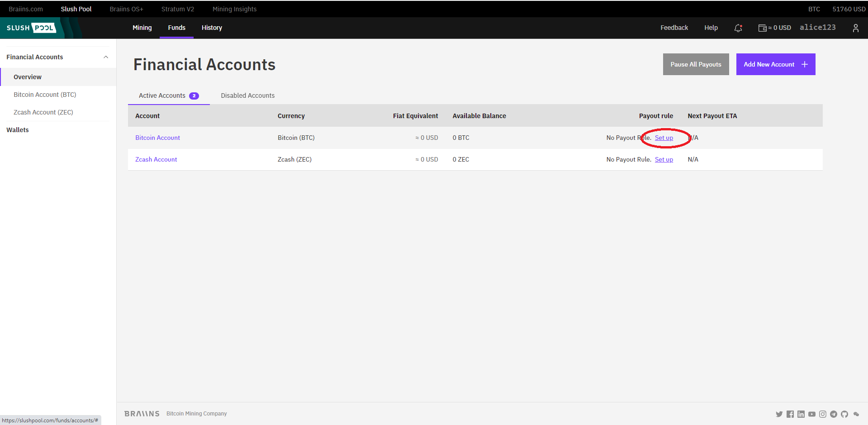The image size is (868, 425).
Task: Open the notifications bell icon
Action: pos(738,28)
